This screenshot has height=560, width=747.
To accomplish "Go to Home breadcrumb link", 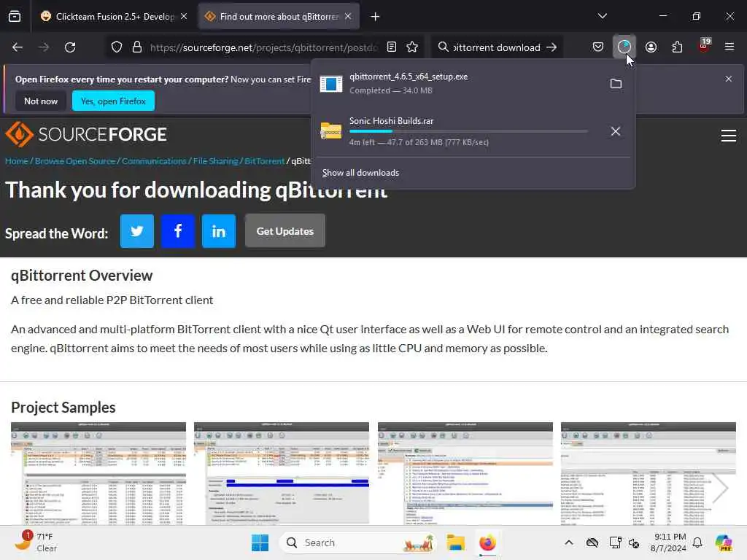I will 17,161.
